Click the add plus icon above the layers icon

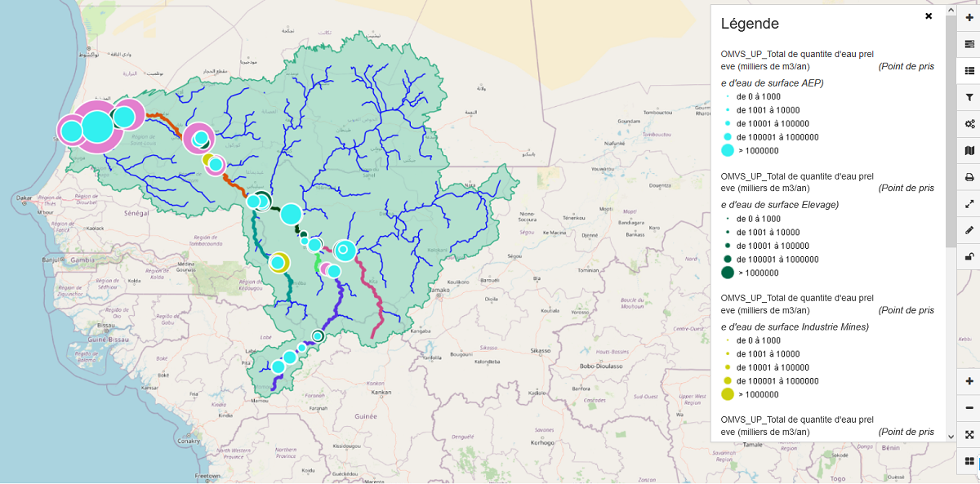tap(969, 17)
